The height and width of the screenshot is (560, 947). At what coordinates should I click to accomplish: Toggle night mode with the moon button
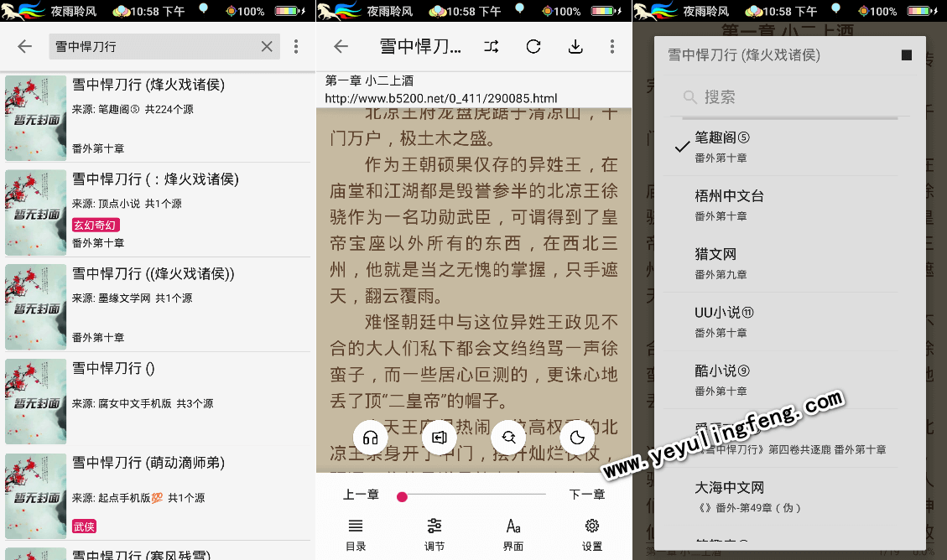coord(577,438)
